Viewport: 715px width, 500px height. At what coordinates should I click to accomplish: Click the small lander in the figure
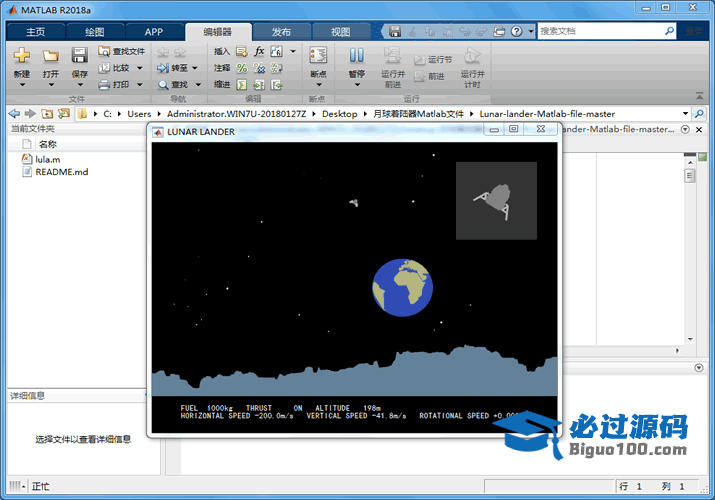(354, 202)
